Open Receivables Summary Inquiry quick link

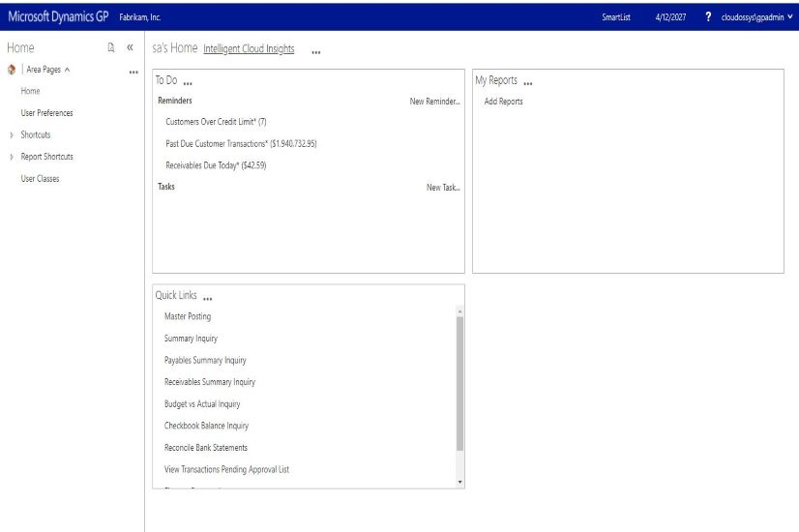point(210,382)
